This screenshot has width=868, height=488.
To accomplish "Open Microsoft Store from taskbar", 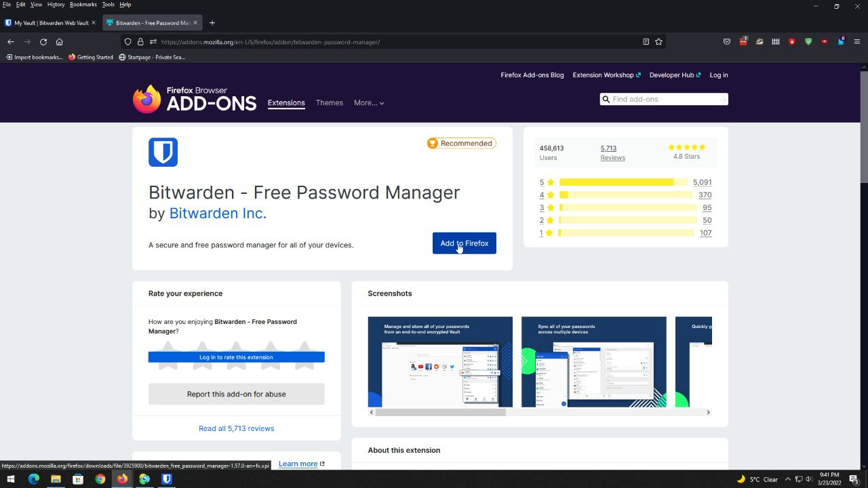I will tap(78, 479).
